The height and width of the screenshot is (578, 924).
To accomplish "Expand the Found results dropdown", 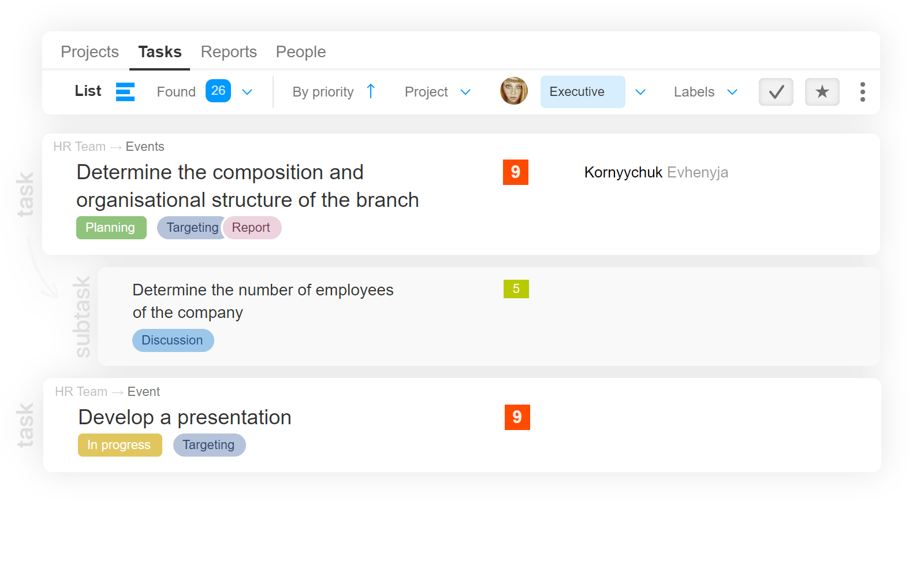I will click(247, 91).
